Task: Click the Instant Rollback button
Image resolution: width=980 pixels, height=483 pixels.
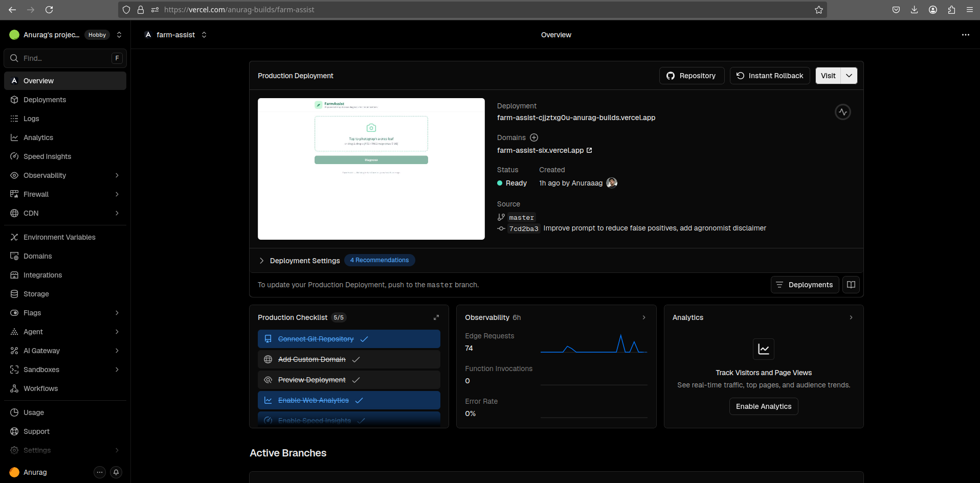Action: (x=770, y=76)
